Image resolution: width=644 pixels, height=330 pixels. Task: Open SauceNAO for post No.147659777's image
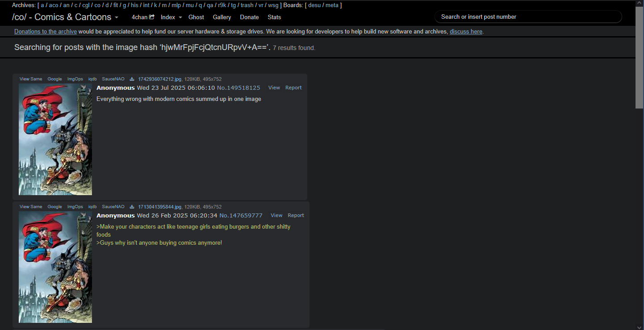(x=113, y=207)
